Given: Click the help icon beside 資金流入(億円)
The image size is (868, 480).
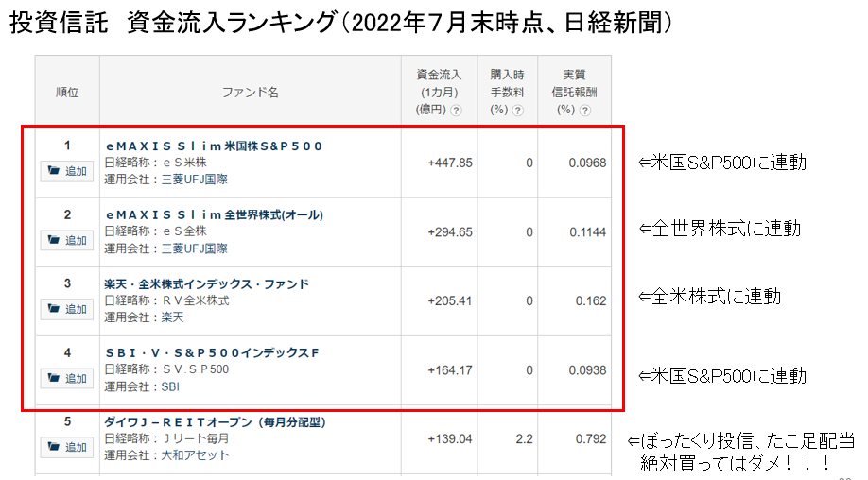Looking at the screenshot, I should point(456,110).
